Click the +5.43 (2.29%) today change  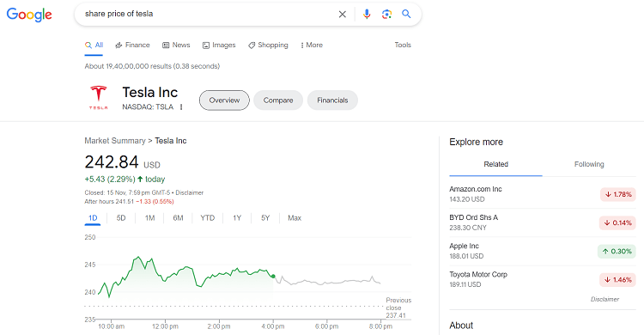point(125,180)
